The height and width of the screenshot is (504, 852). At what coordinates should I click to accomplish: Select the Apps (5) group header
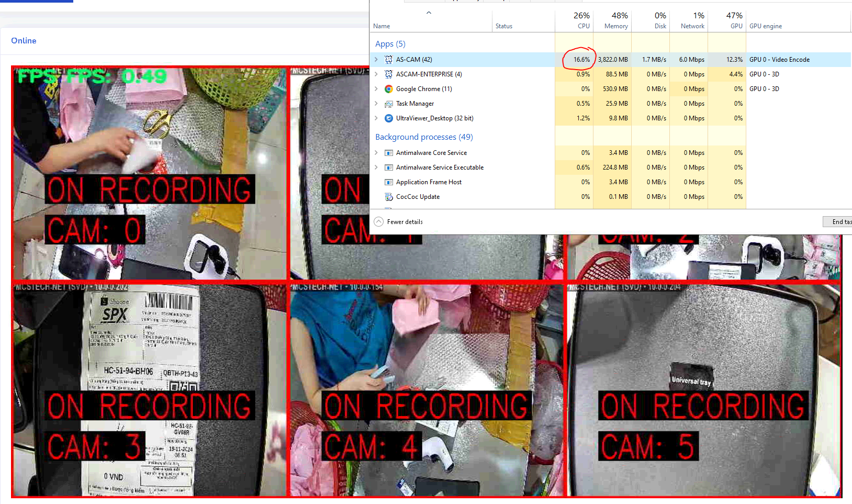pyautogui.click(x=390, y=44)
